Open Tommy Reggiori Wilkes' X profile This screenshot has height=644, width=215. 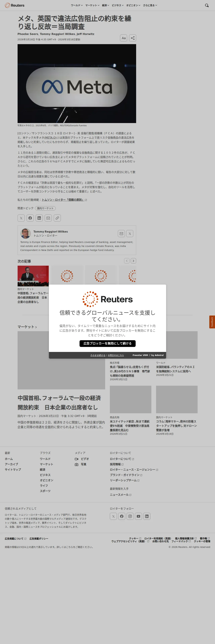(130, 234)
